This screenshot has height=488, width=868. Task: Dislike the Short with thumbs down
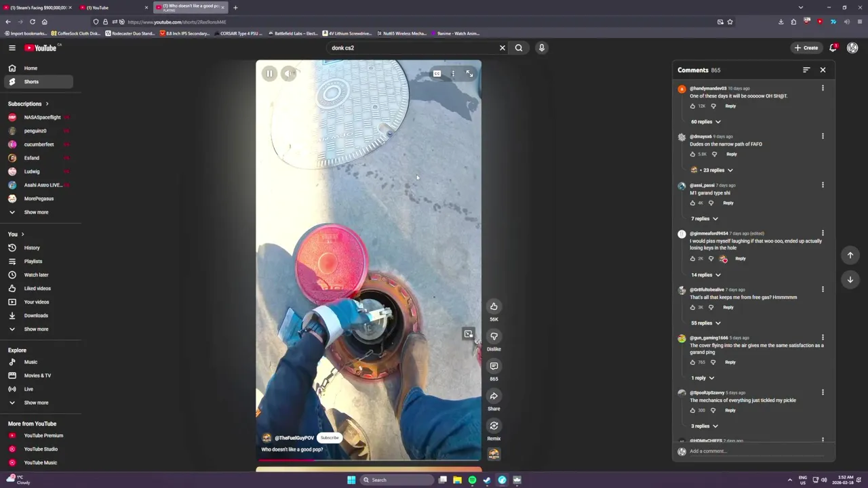tap(494, 336)
